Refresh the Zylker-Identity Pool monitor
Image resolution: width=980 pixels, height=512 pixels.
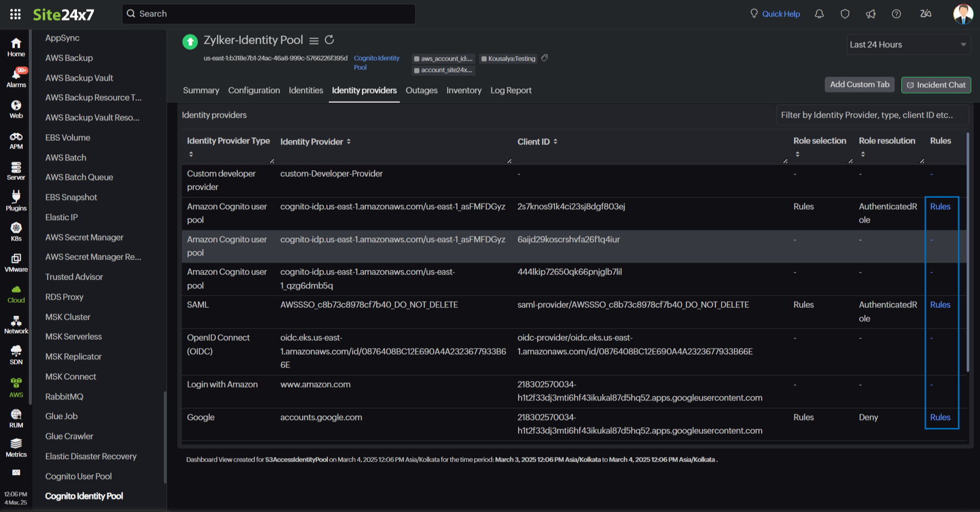tap(329, 40)
